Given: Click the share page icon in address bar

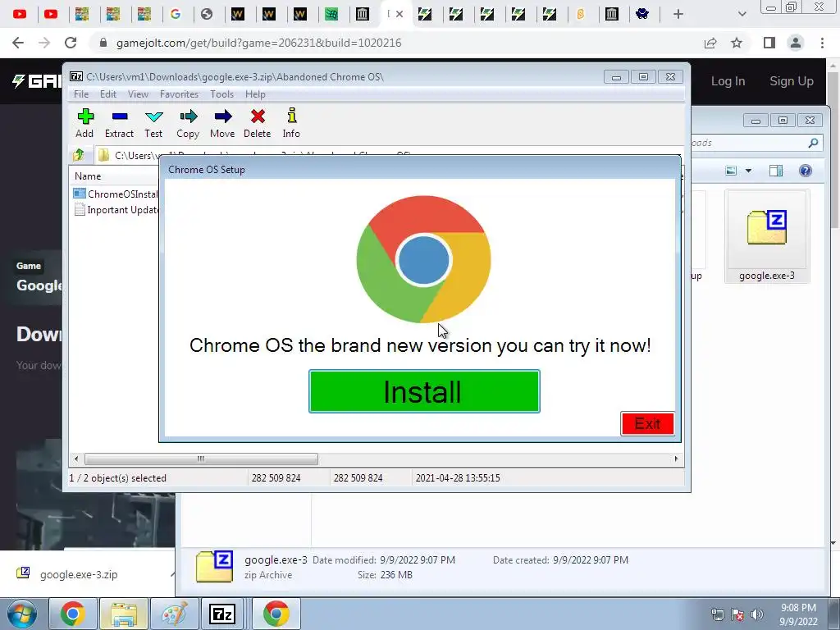Looking at the screenshot, I should 710,43.
